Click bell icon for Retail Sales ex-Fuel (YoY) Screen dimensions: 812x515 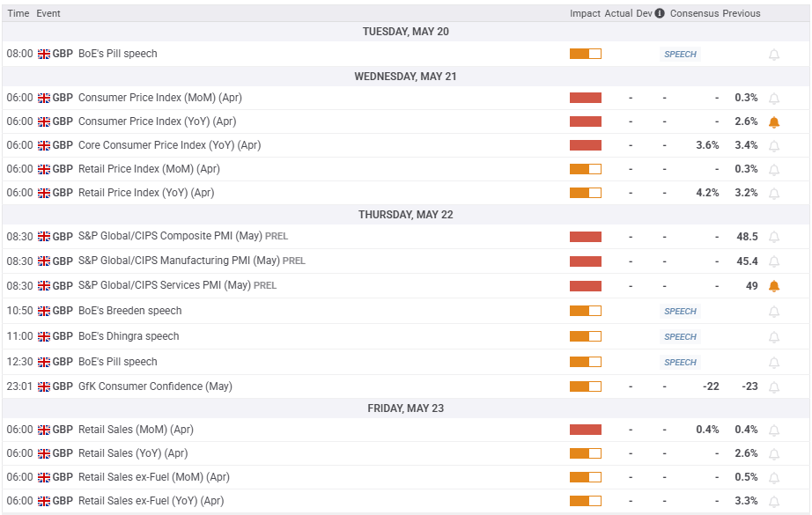774,502
